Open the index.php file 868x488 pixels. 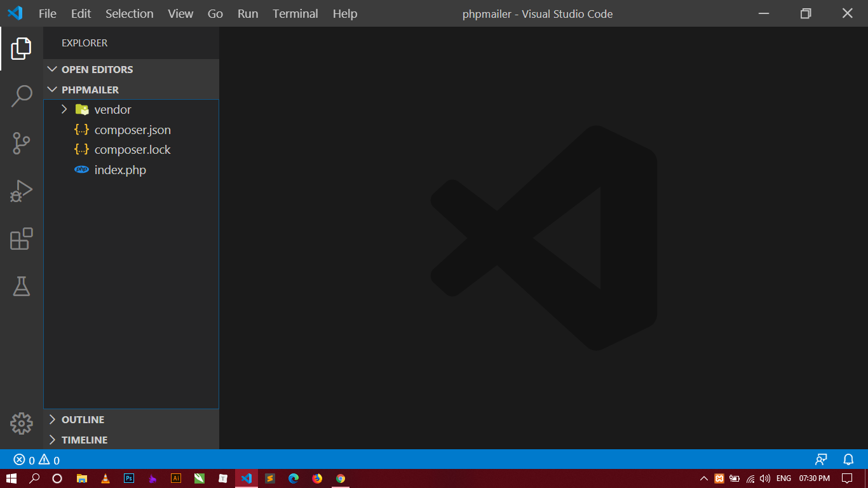tap(120, 170)
